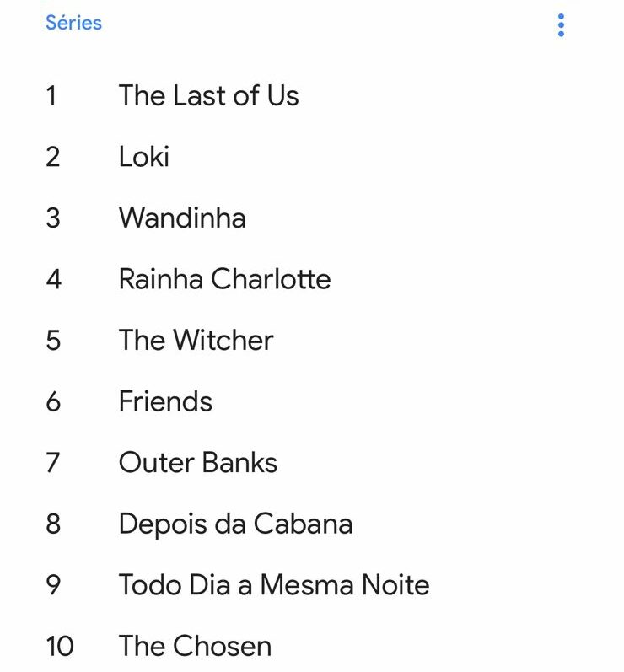Select the Outer Banks entry

click(198, 463)
